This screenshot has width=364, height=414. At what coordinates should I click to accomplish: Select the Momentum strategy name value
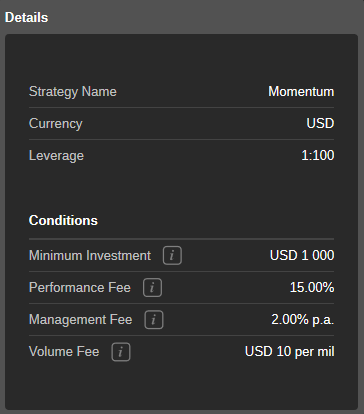(x=301, y=92)
